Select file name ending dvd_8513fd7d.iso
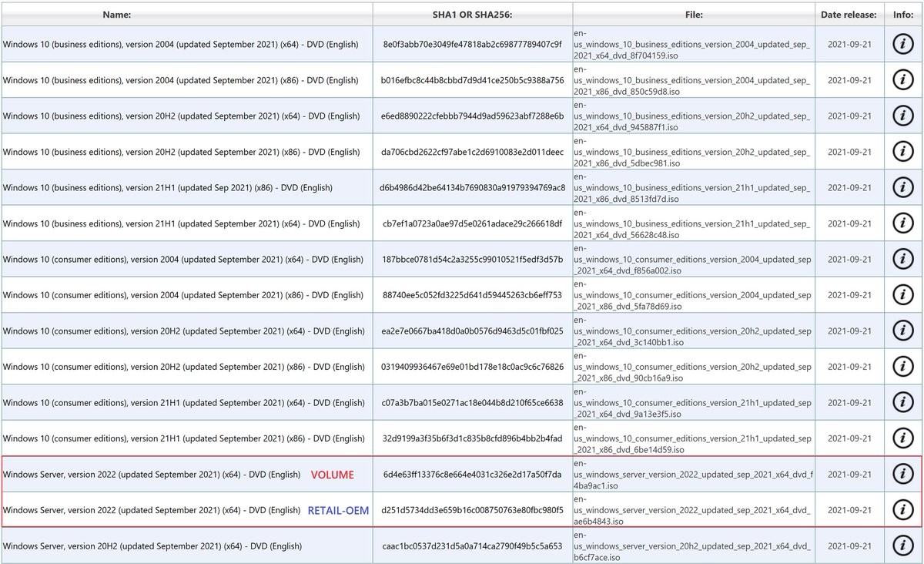The height and width of the screenshot is (564, 924). coord(692,187)
